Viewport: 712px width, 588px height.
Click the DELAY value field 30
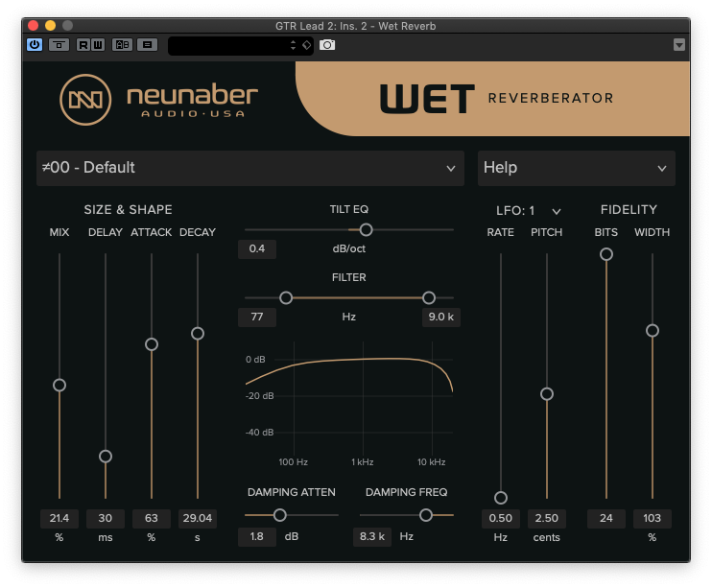(x=106, y=518)
